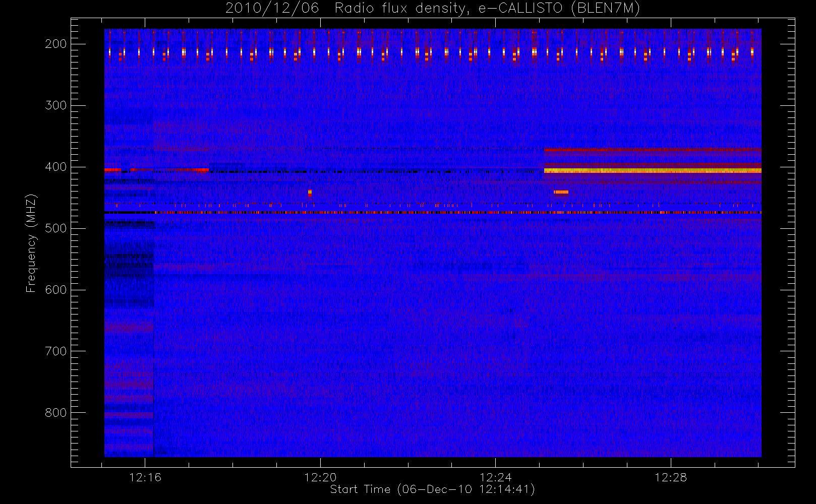Click the 400 frequency tick label
The width and height of the screenshot is (816, 504).
pyautogui.click(x=55, y=167)
